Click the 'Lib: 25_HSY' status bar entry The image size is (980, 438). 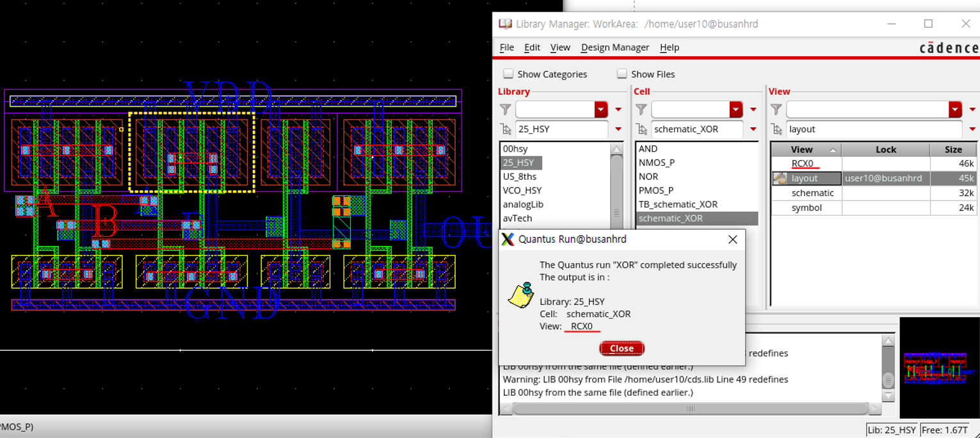[893, 430]
